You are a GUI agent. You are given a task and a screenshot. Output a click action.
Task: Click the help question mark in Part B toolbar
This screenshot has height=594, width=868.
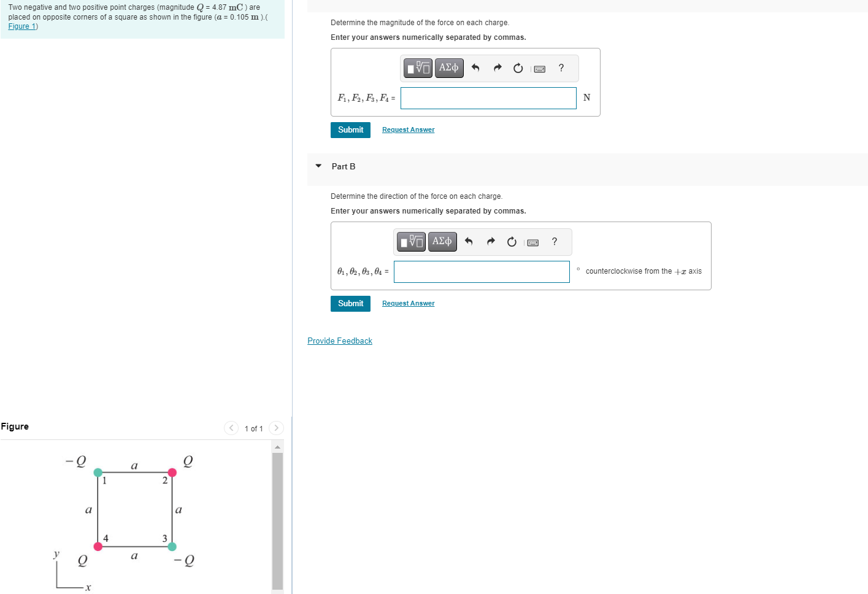[554, 242]
